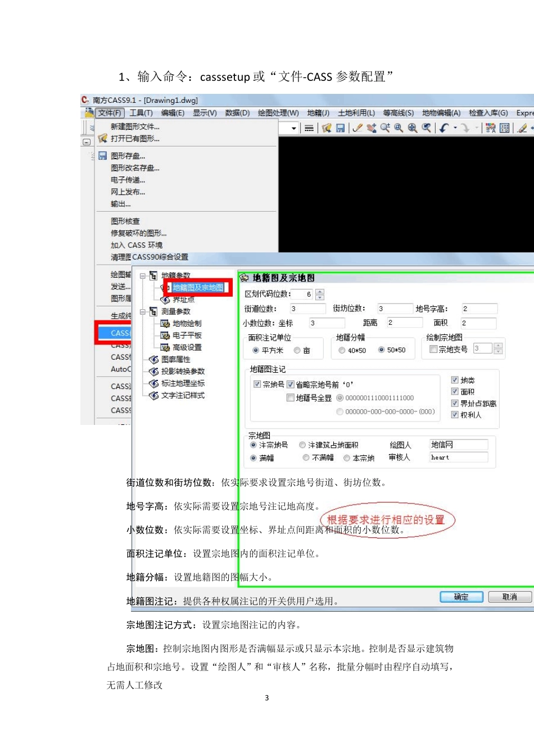Toggle the 界址点距离 checkbox
Viewport: 534px width, 756px height.
pos(455,403)
